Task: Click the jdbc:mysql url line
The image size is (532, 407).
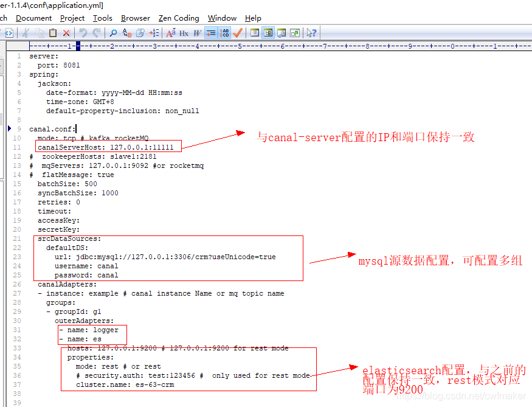Action: pyautogui.click(x=165, y=257)
